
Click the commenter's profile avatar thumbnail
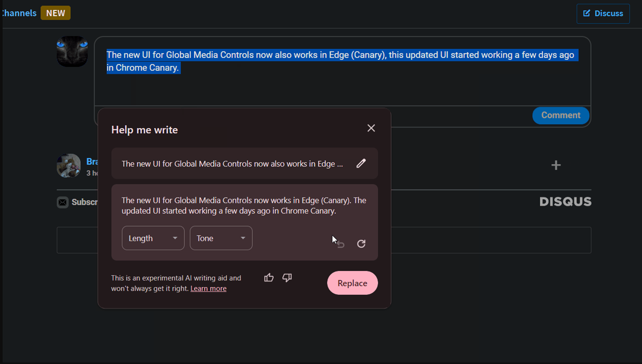(69, 166)
